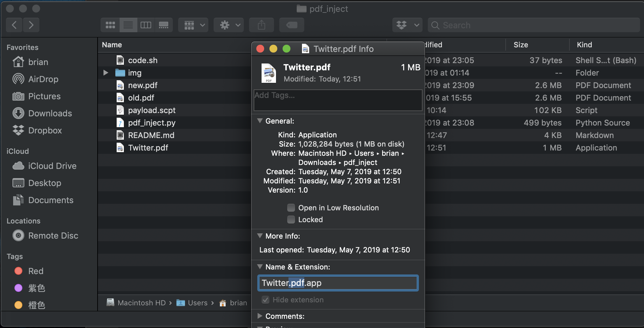Go back with the left chevron button
This screenshot has width=644, height=328.
click(x=14, y=25)
